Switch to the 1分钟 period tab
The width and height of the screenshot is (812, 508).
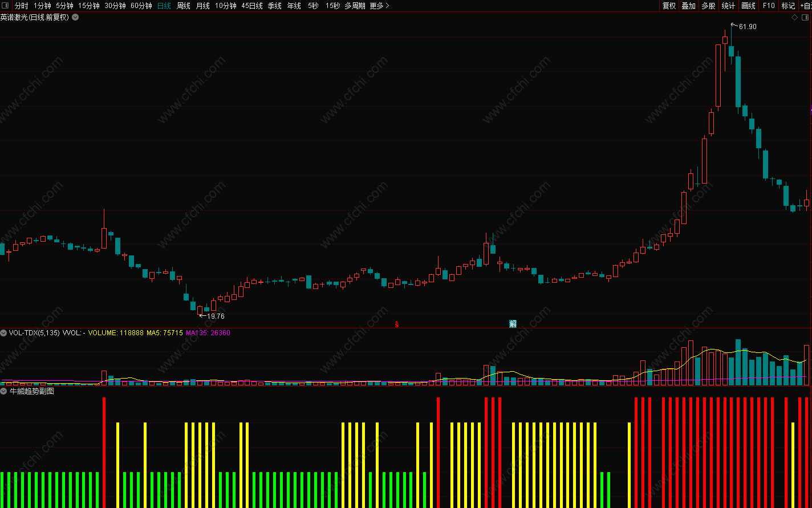click(42, 6)
